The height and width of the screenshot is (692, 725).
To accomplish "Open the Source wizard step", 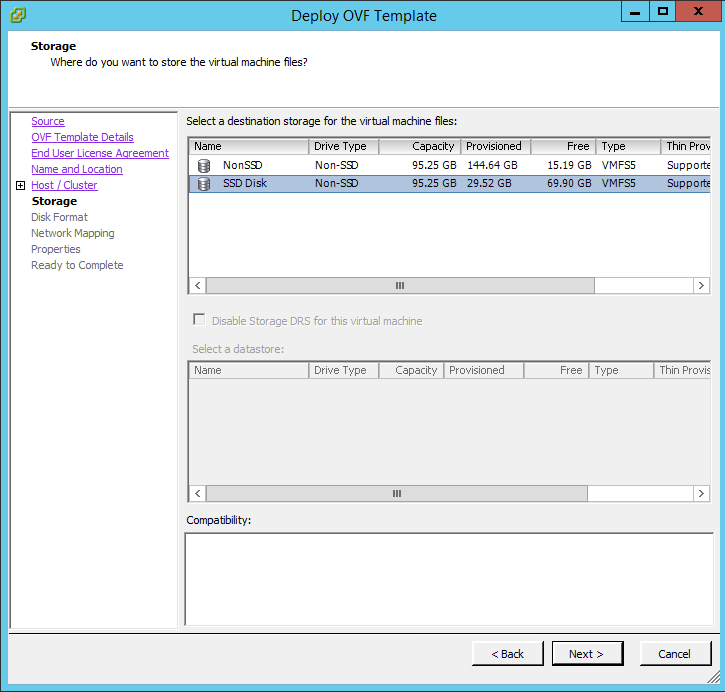I will [47, 121].
